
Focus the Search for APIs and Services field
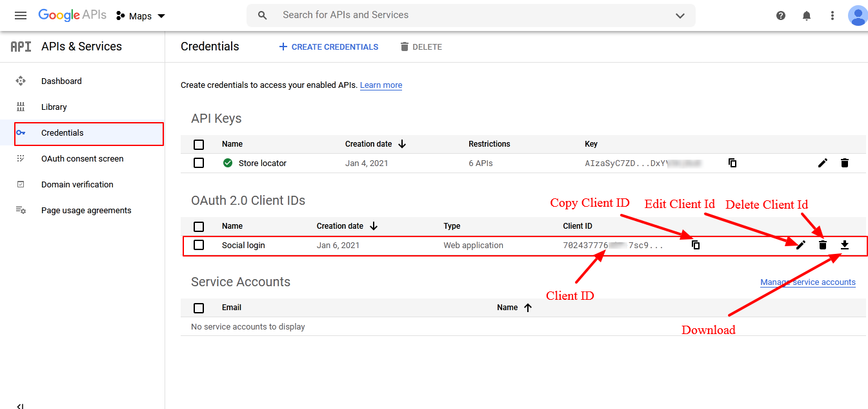click(x=471, y=16)
